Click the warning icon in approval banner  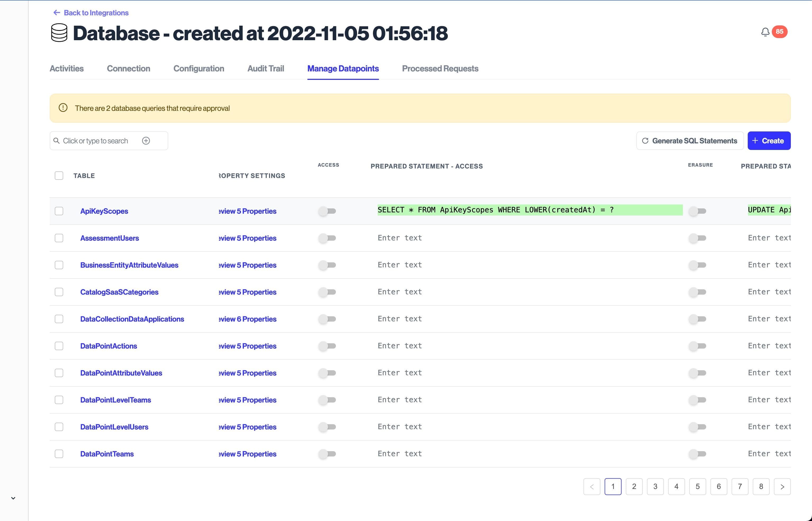click(x=63, y=108)
